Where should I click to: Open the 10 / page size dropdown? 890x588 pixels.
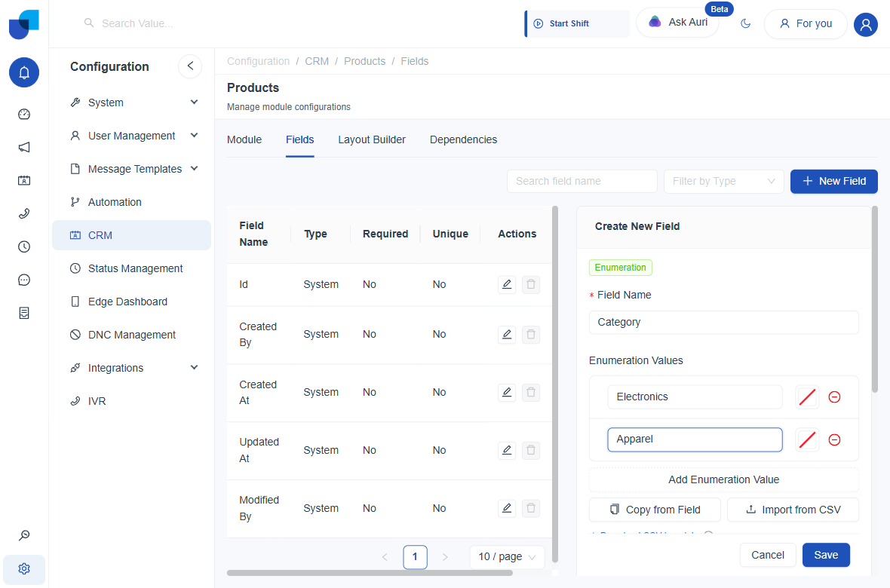click(x=507, y=557)
